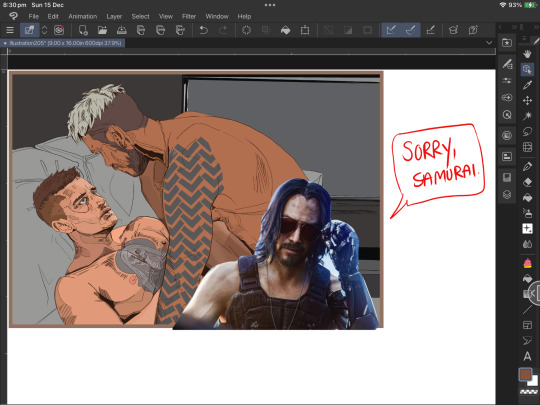This screenshot has width=540, height=405.
Task: Select the Pen tool
Action: [x=527, y=167]
